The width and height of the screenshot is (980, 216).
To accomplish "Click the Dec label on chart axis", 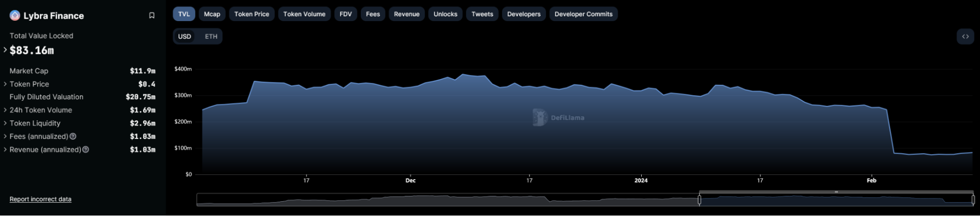I will click(x=410, y=181).
